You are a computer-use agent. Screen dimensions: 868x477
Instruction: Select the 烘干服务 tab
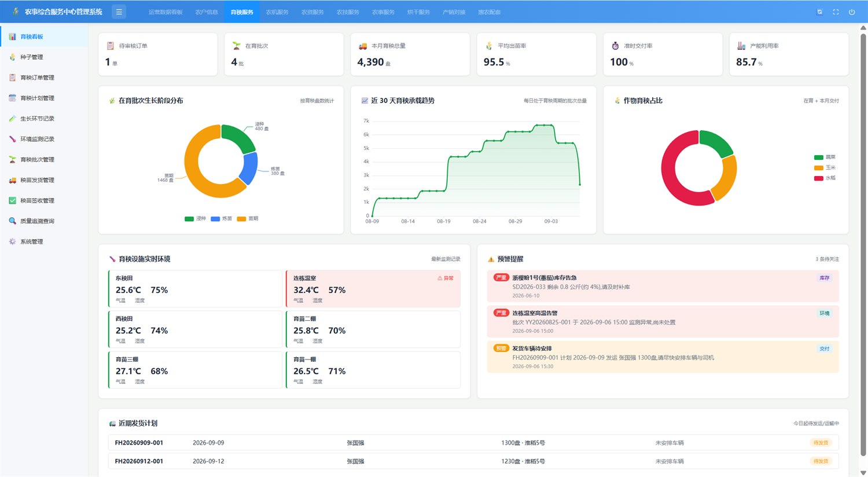pyautogui.click(x=418, y=12)
